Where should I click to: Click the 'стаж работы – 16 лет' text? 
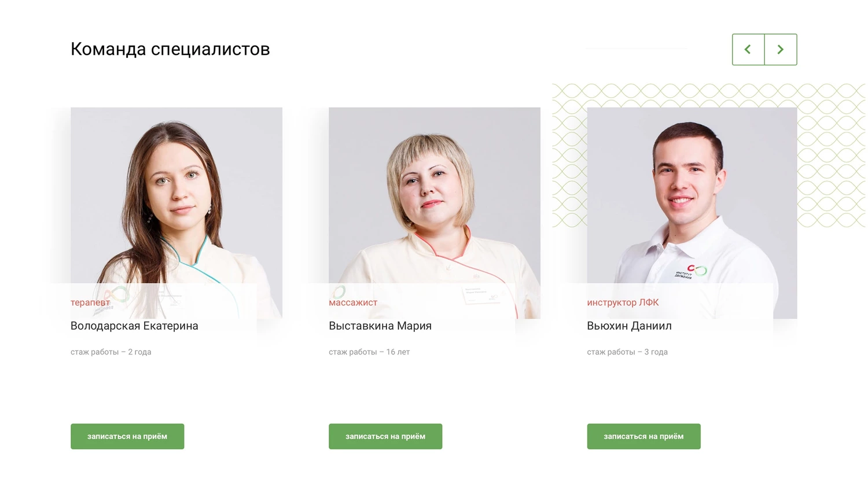[x=369, y=352]
